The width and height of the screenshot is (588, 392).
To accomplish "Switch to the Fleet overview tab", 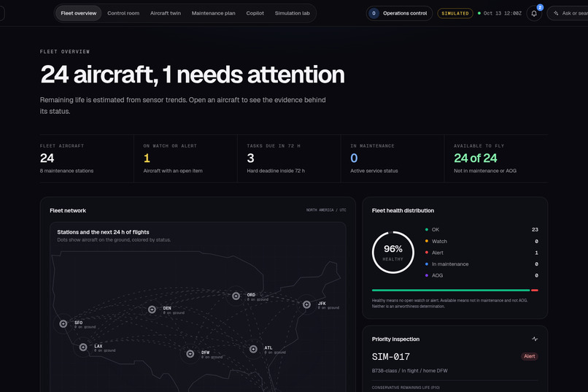I will click(x=78, y=13).
